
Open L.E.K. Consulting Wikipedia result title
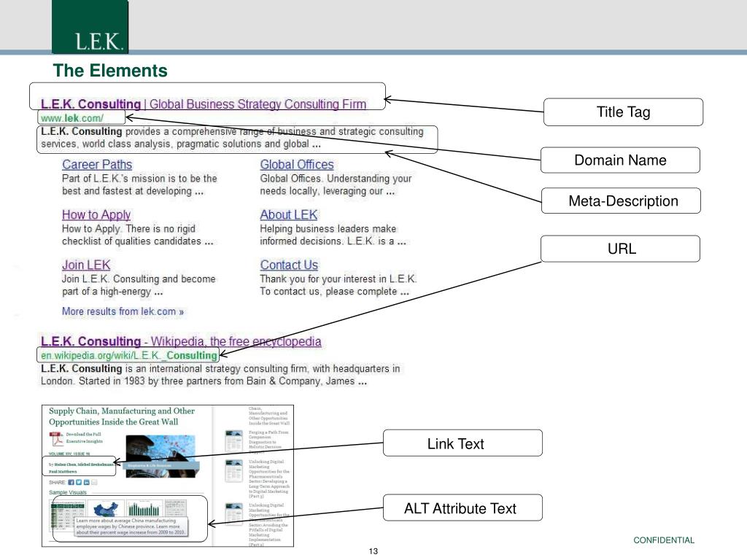pyautogui.click(x=181, y=341)
